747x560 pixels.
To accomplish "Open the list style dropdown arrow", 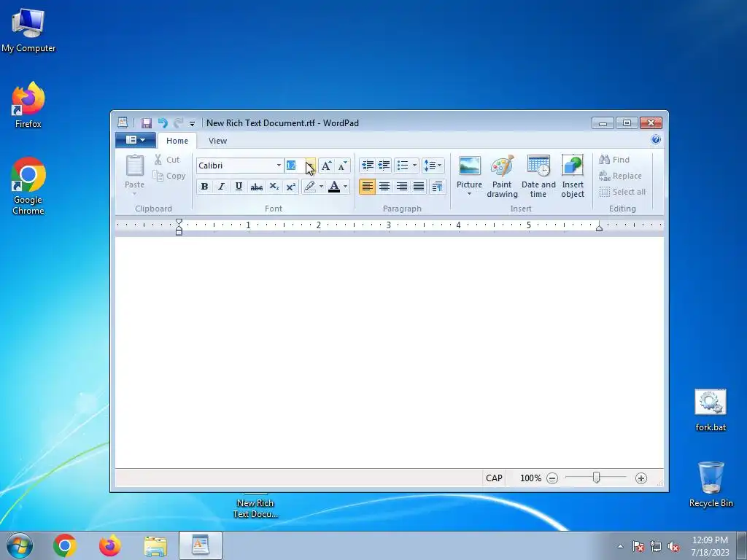I will click(x=414, y=166).
